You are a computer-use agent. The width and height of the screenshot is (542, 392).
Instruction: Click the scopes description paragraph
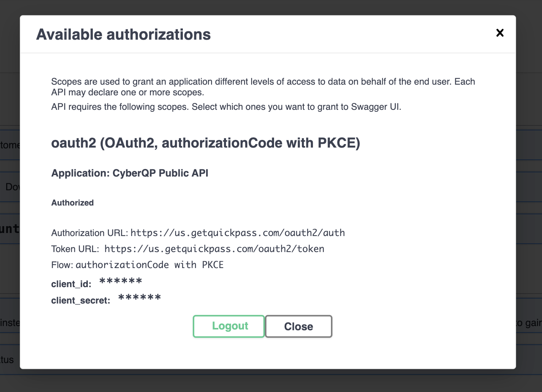(263, 87)
